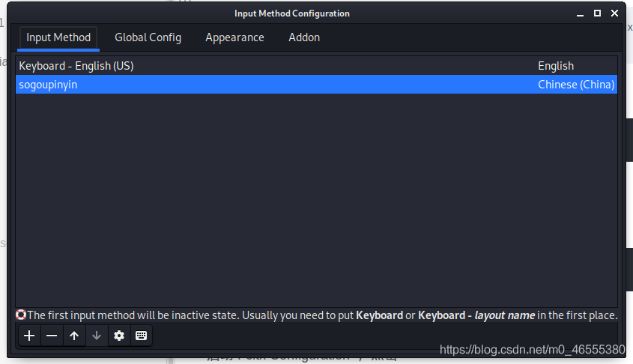Image resolution: width=633 pixels, height=364 pixels.
Task: Click the Chinese (China) language cell
Action: [576, 85]
